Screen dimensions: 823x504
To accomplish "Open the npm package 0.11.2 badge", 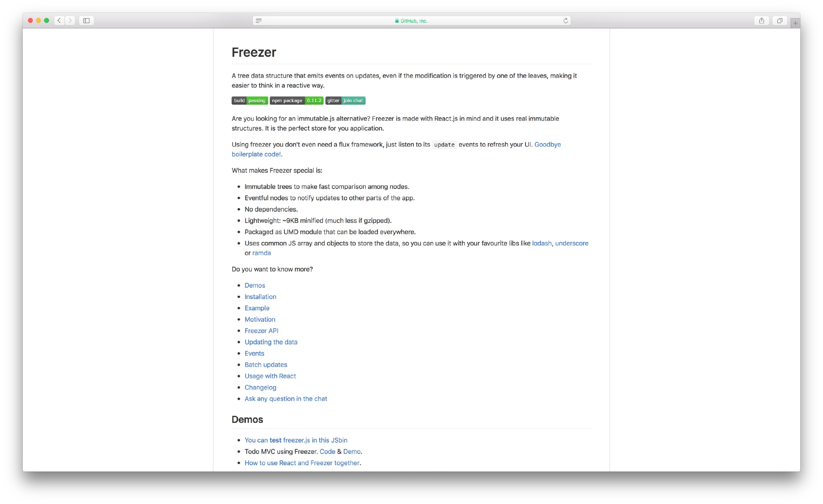I will click(x=297, y=101).
